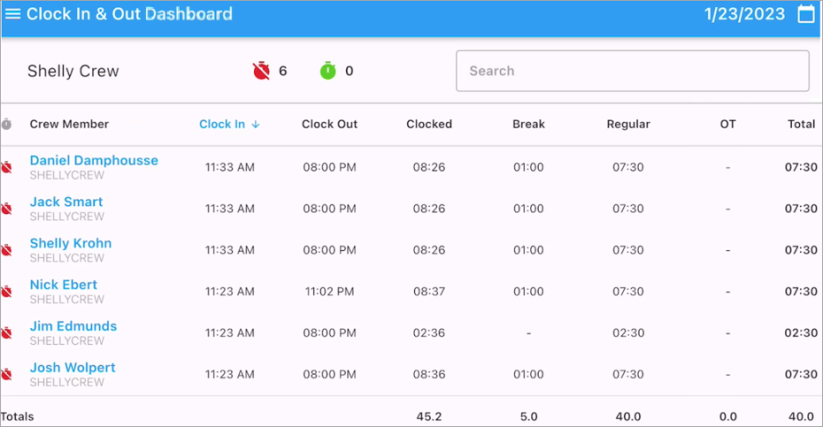Click the red clocked-out stopwatch counter icon

[261, 71]
